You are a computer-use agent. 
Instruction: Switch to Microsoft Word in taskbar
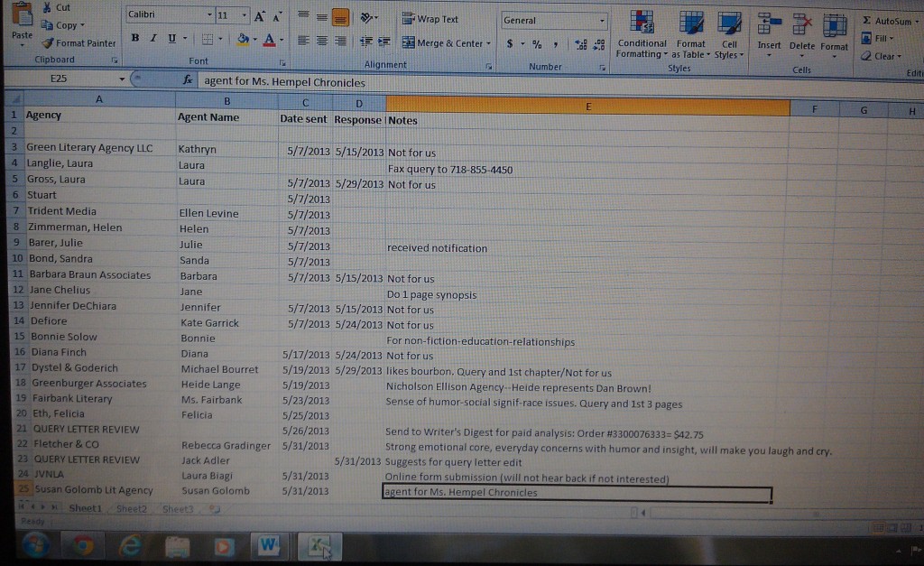269,546
